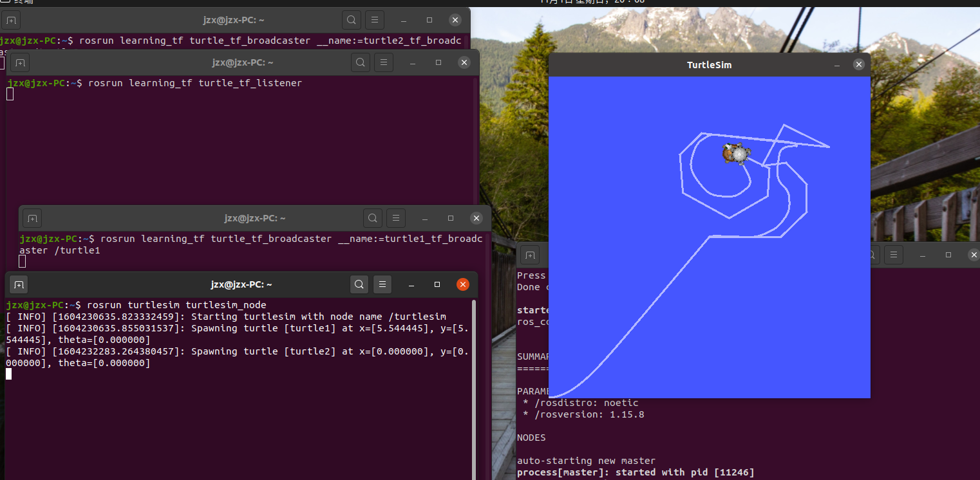This screenshot has height=480, width=980.
Task: Click the '* /rosdistro: noetic' parameter line
Action: 581,403
